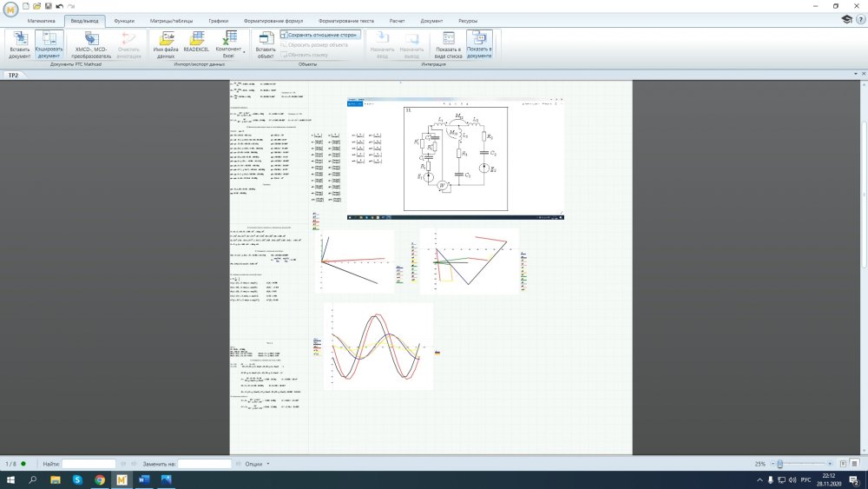Click Вставить объект in the ribbon
Screen dimensions: 868x489
266,43
